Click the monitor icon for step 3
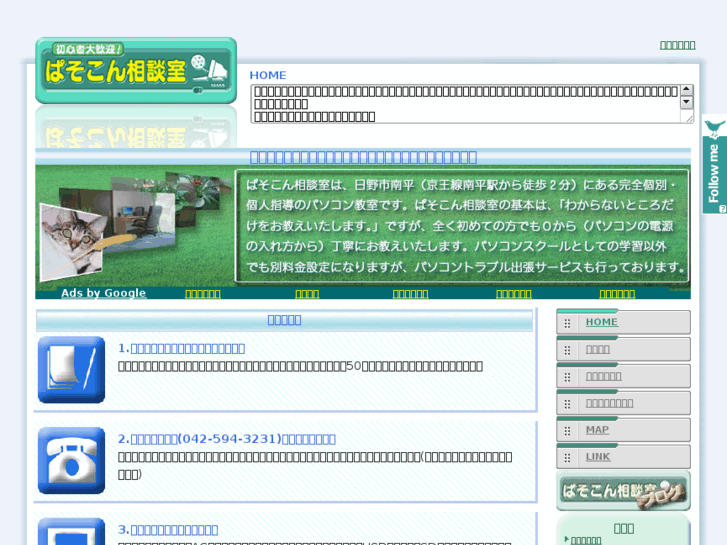The image size is (727, 545). (x=71, y=532)
